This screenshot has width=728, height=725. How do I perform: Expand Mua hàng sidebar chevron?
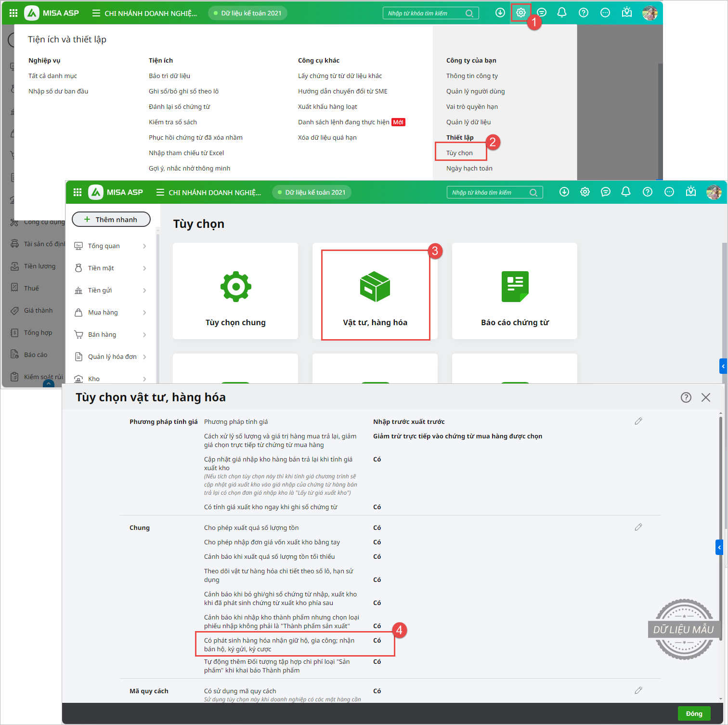click(x=144, y=313)
